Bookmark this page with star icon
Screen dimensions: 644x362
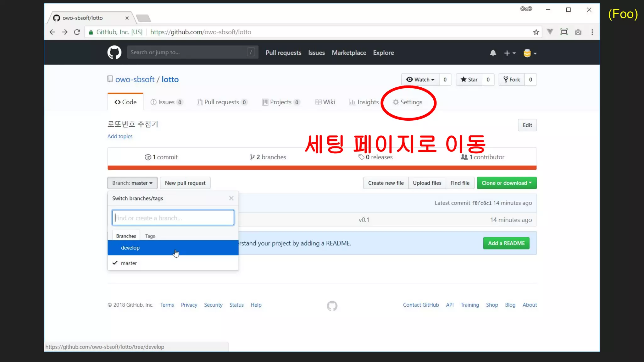click(536, 32)
